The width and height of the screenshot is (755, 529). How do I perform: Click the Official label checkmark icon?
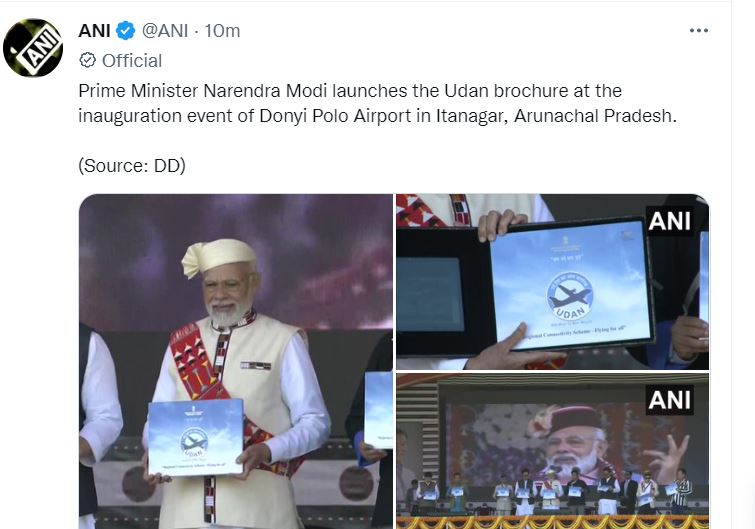(x=87, y=61)
